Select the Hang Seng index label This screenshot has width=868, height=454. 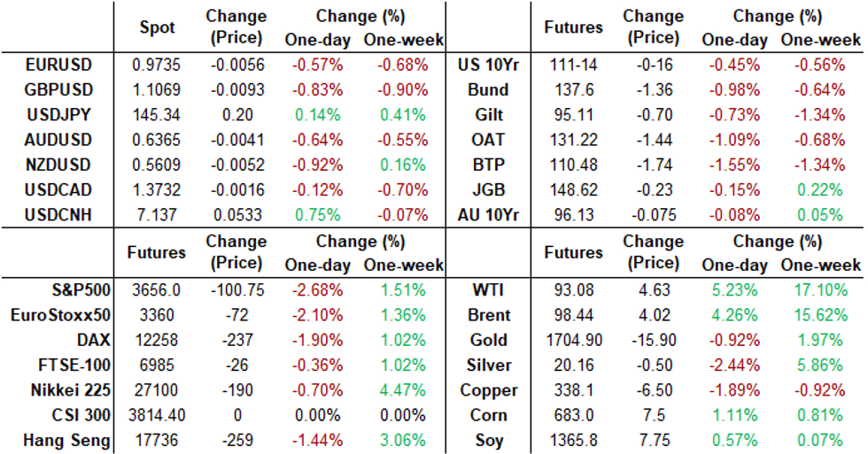coord(66,440)
